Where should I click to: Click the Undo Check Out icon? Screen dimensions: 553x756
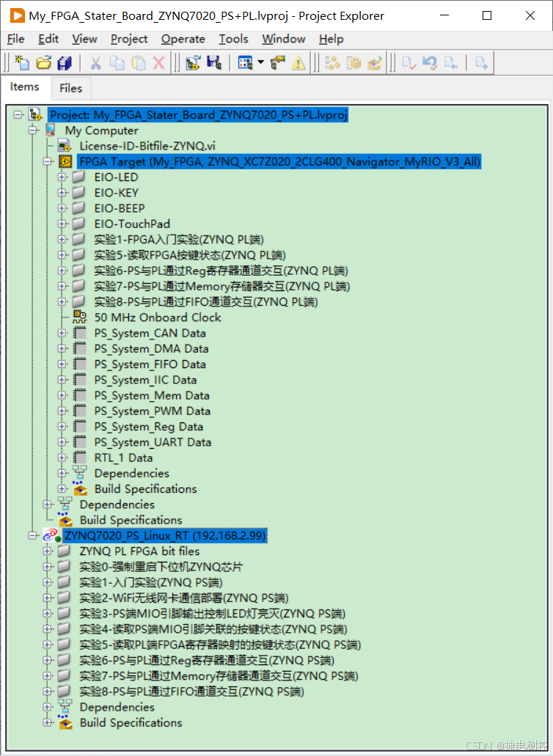pyautogui.click(x=430, y=62)
